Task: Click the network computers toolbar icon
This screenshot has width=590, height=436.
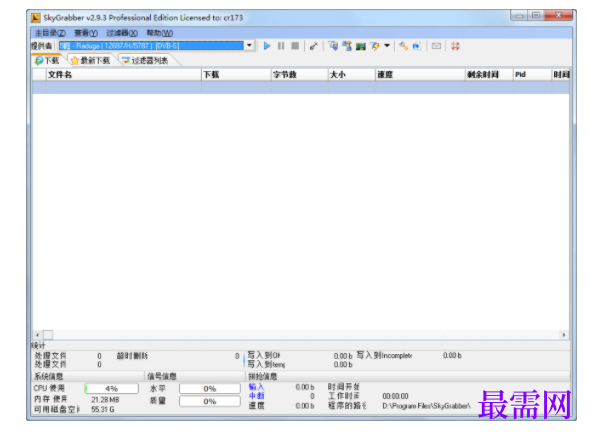Action: 347,46
